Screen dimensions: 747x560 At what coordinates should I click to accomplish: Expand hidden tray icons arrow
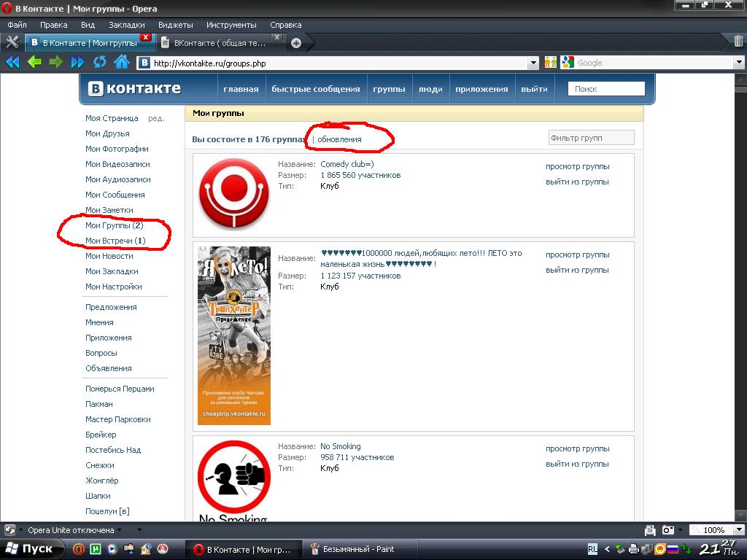607,549
